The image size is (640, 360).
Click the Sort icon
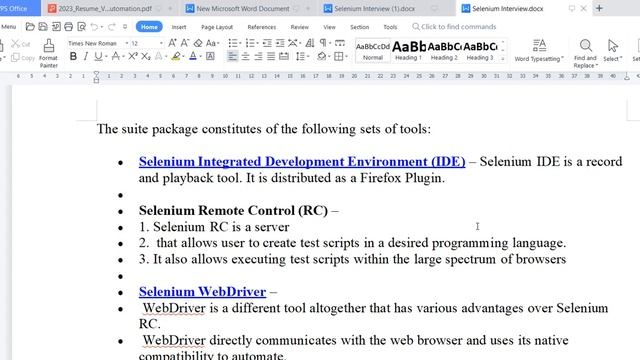[310, 43]
